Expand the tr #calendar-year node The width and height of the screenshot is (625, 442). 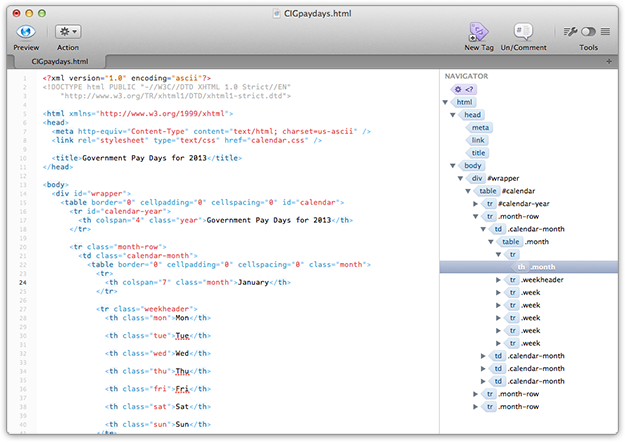pos(476,204)
